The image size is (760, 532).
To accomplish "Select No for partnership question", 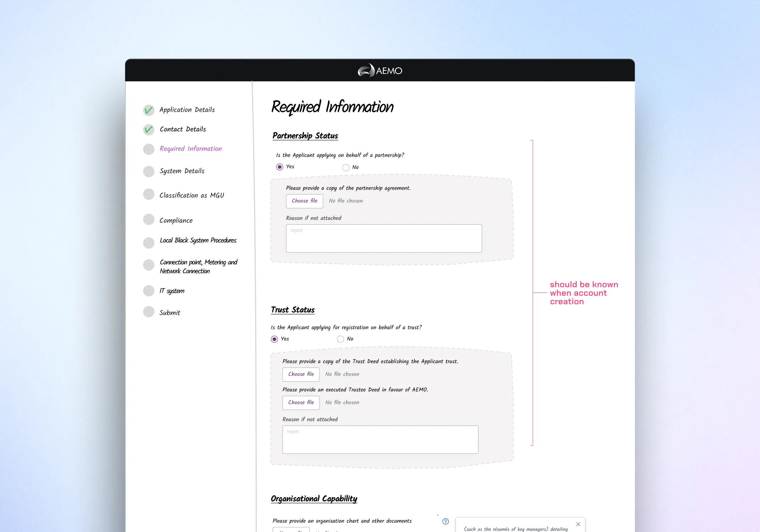I will (x=346, y=167).
